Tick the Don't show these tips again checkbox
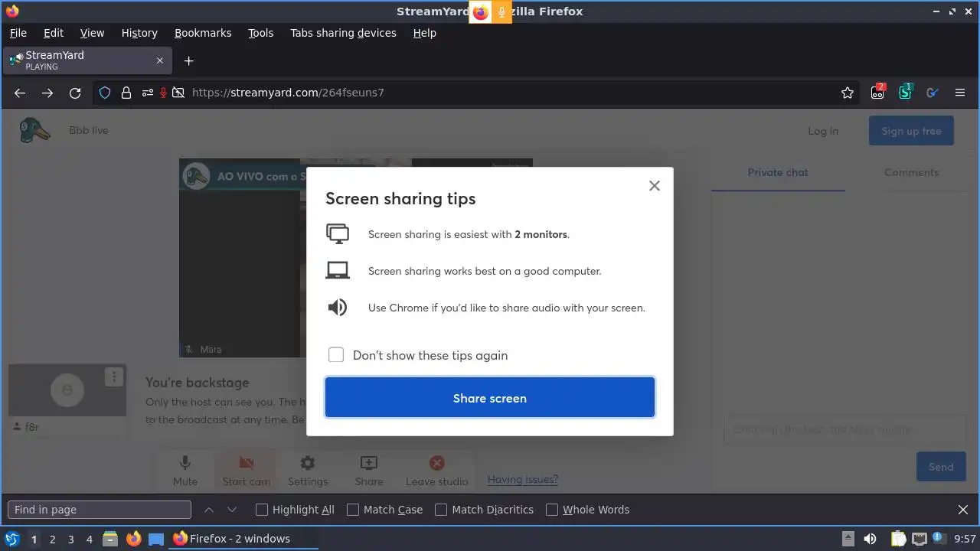This screenshot has height=551, width=980. click(x=335, y=354)
